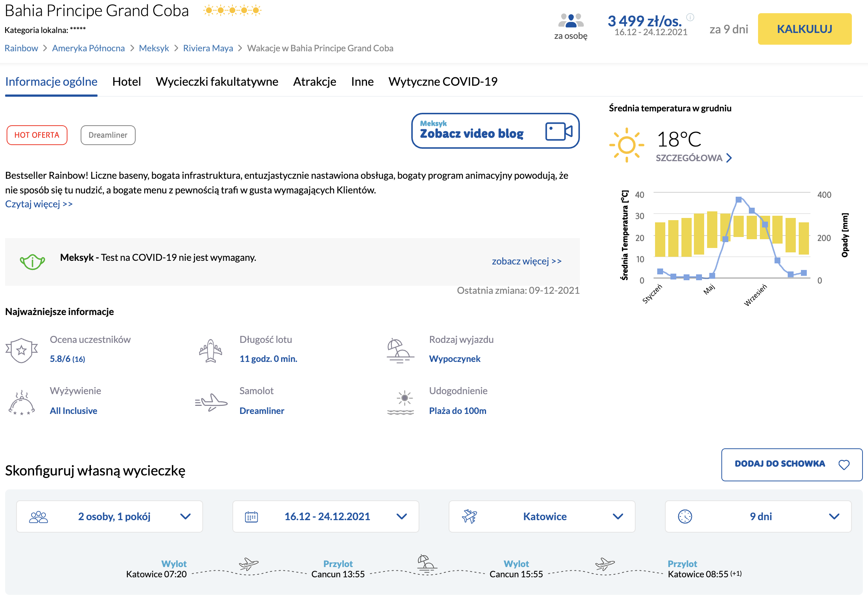868x600 pixels.
Task: Click the green COVID mask info icon
Action: point(32,262)
